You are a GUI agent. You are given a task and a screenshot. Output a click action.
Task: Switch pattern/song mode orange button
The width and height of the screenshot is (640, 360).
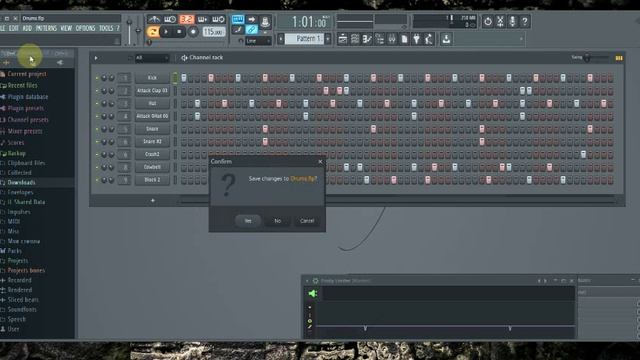[x=153, y=32]
